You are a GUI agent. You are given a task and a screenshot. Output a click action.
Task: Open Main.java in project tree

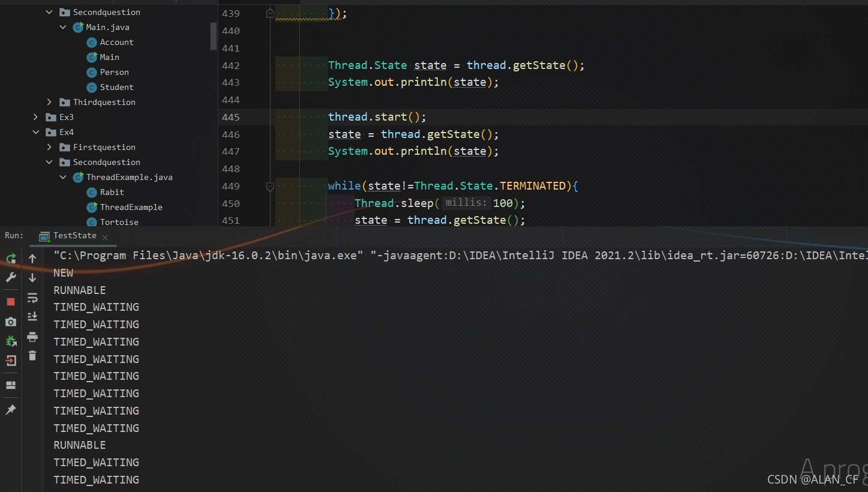point(101,27)
